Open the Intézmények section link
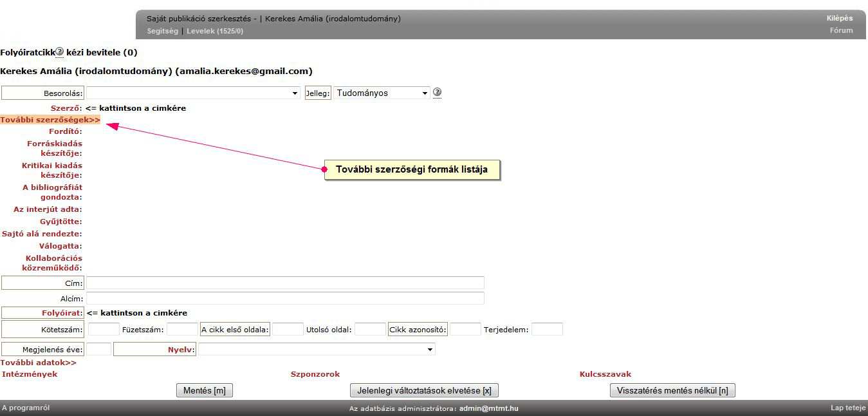868x416 pixels. (30, 374)
